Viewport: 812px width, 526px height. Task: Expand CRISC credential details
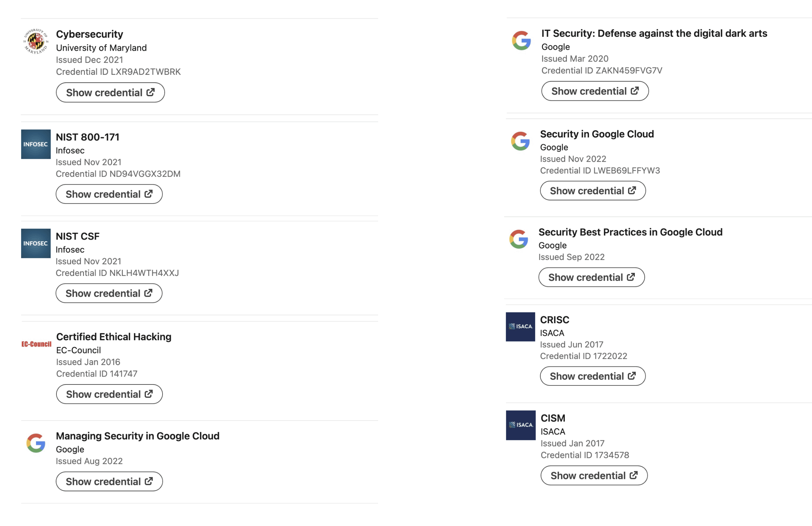click(x=592, y=376)
